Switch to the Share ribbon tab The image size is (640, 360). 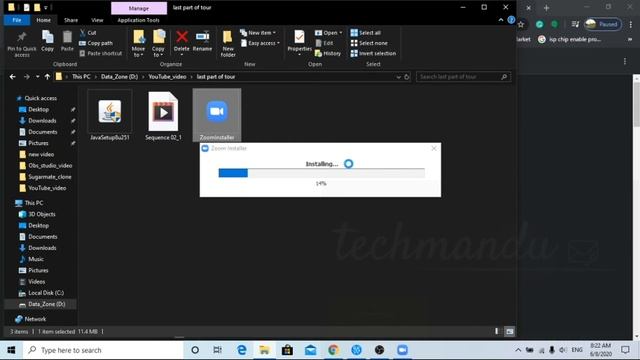[x=71, y=20]
